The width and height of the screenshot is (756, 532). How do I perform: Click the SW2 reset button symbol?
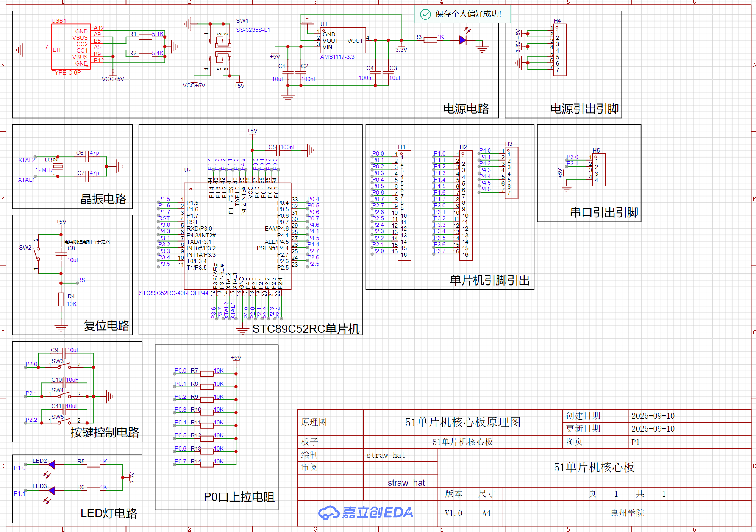37,254
